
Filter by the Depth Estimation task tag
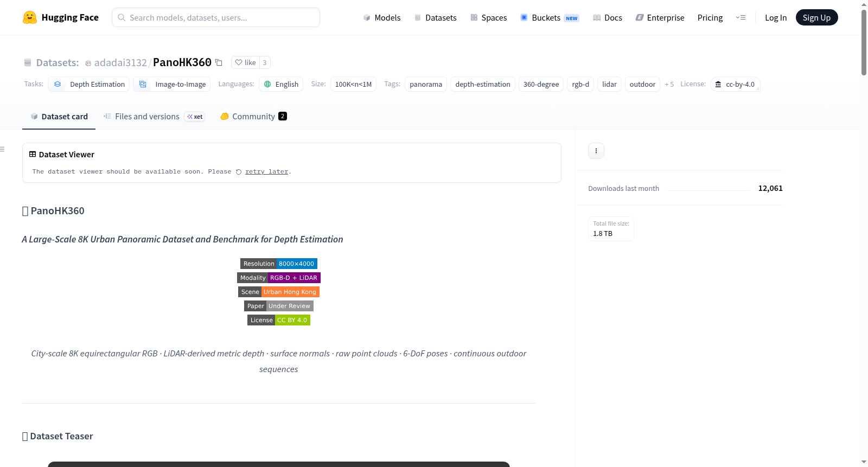tap(89, 84)
